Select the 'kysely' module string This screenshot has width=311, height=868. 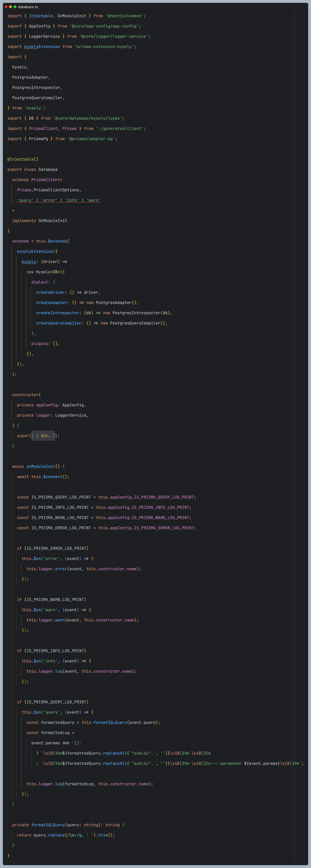[x=34, y=108]
